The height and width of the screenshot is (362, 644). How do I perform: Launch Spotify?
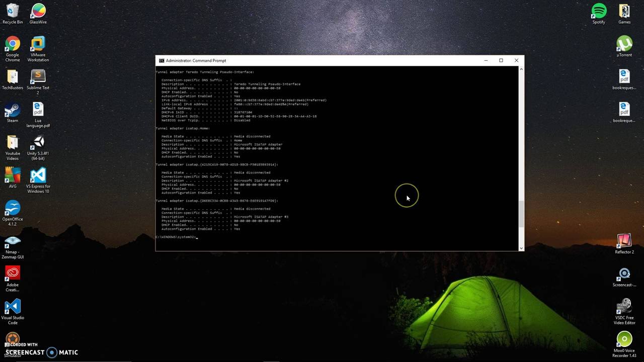click(x=599, y=11)
